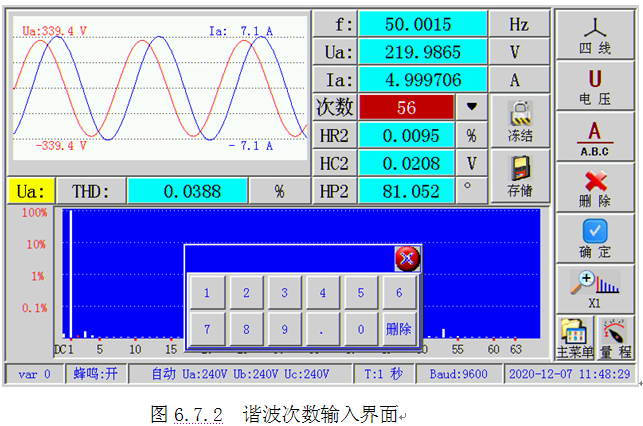Click the Hz unit cell

pyautogui.click(x=519, y=24)
